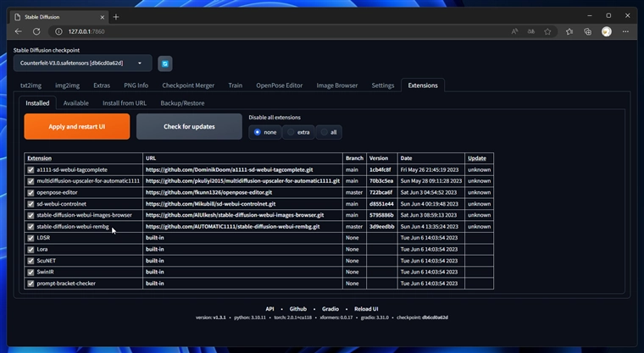Open Checkpoint Merger tab
Screen dimensions: 644x353
tap(188, 85)
